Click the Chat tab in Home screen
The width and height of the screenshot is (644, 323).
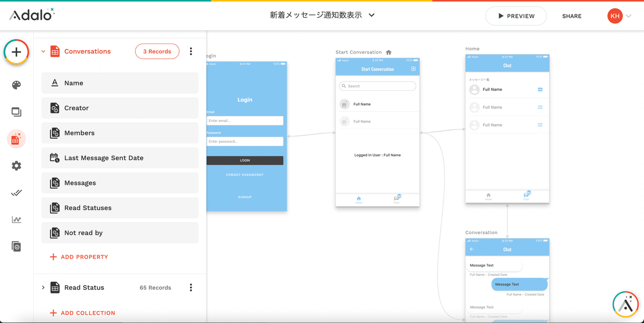coord(526,196)
